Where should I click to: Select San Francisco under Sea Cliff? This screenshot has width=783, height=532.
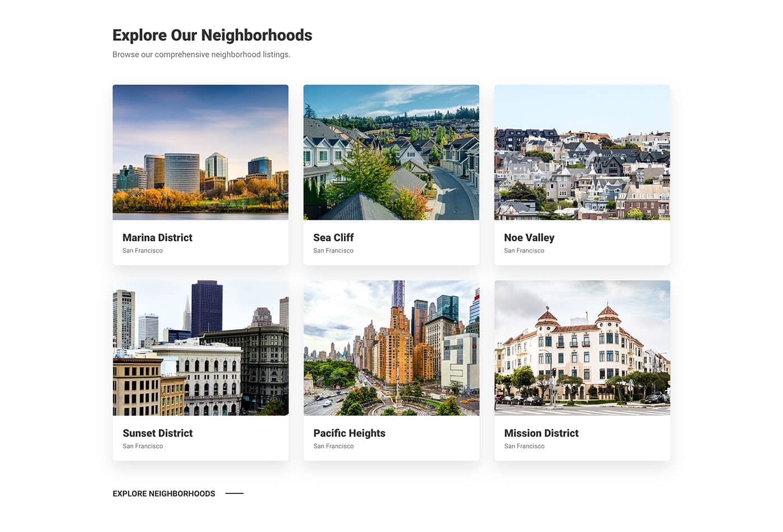[333, 250]
